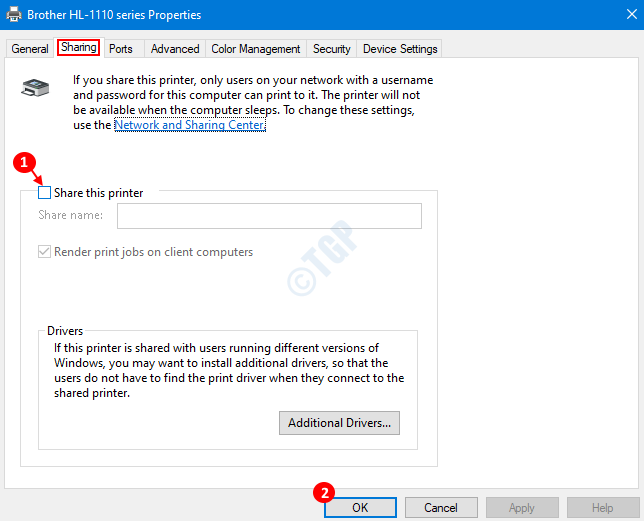Open the Device Settings tab

coord(400,49)
